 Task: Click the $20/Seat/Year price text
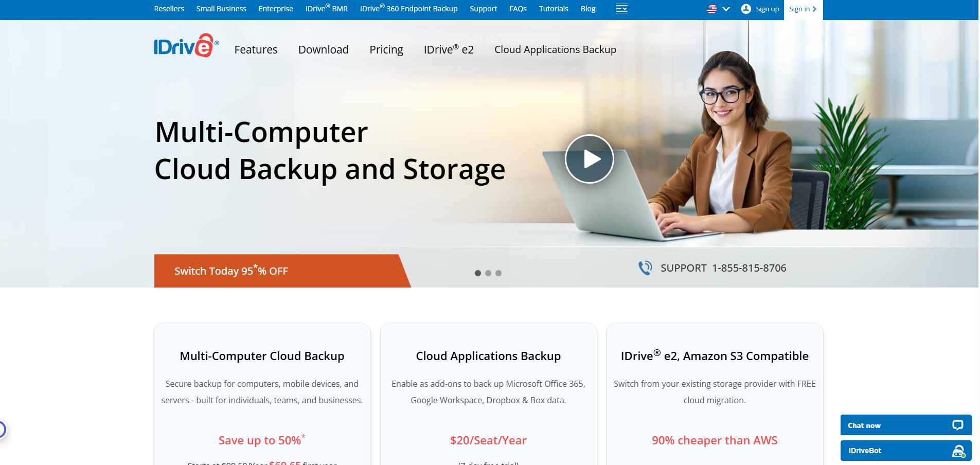tap(489, 440)
